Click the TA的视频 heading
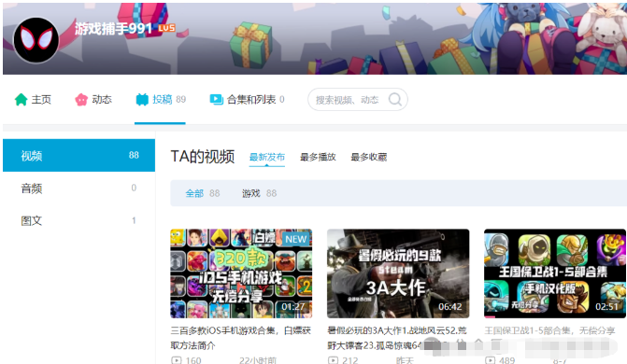Viewport: 627px width, 364px height. point(203,157)
